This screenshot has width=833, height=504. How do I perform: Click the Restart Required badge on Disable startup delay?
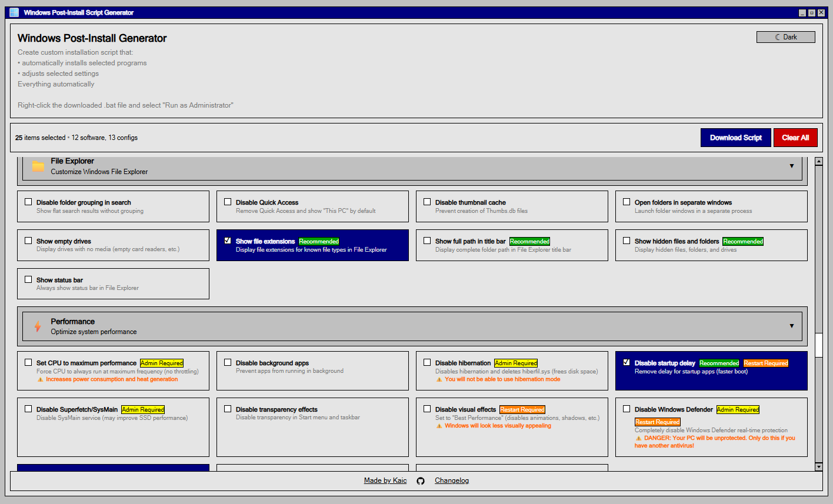(x=766, y=363)
